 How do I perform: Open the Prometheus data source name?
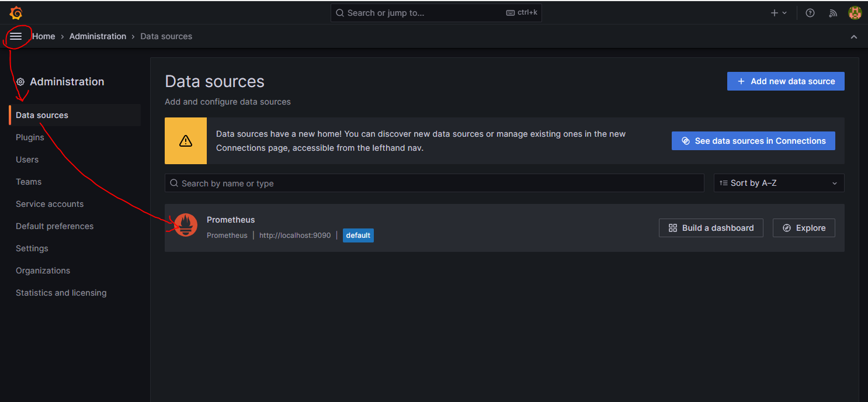(231, 220)
